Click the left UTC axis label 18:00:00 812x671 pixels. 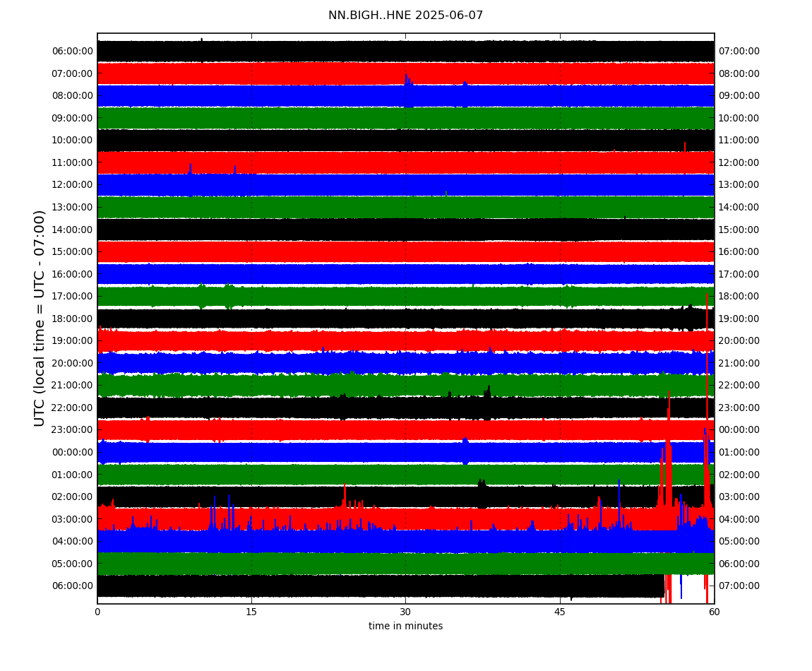(73, 319)
